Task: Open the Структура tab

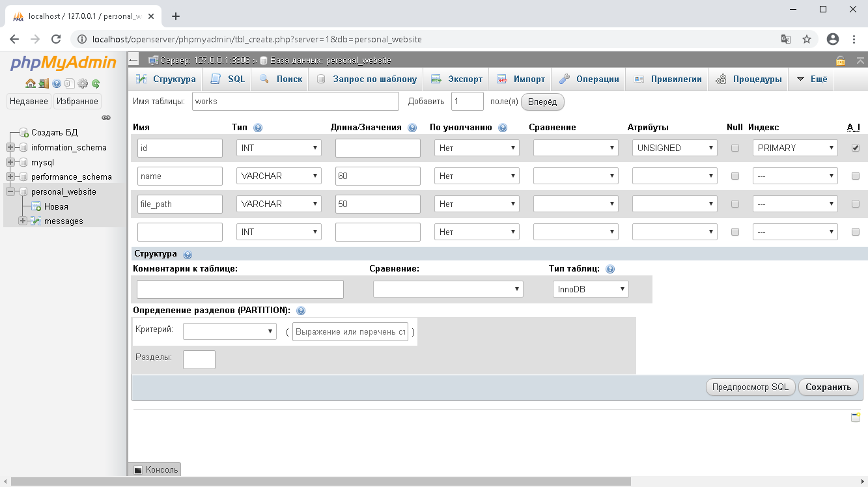Action: [x=165, y=79]
